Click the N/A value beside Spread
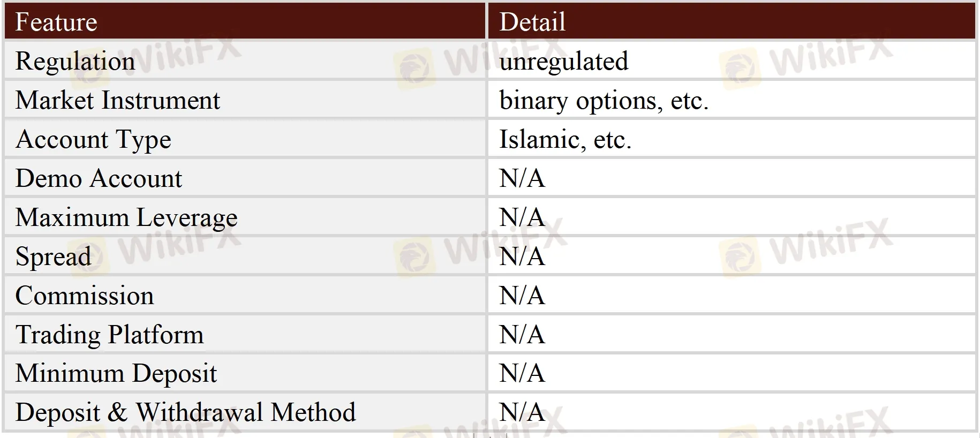The height and width of the screenshot is (438, 980). pyautogui.click(x=522, y=256)
